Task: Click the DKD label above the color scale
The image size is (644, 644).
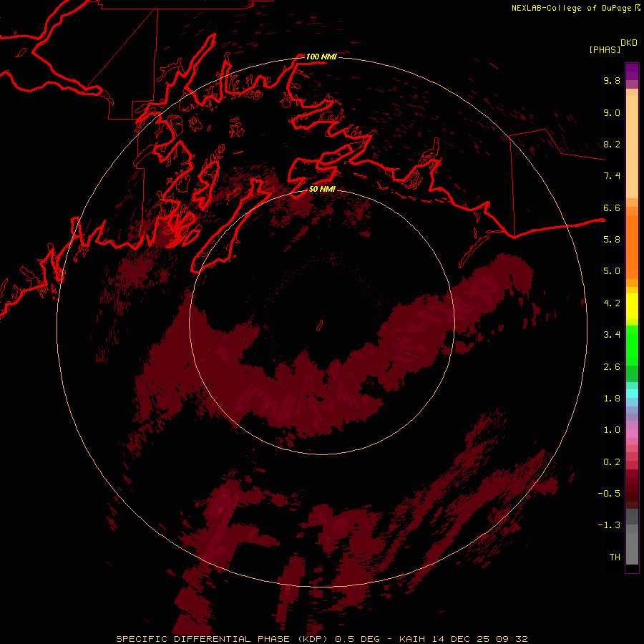Action: tap(629, 43)
